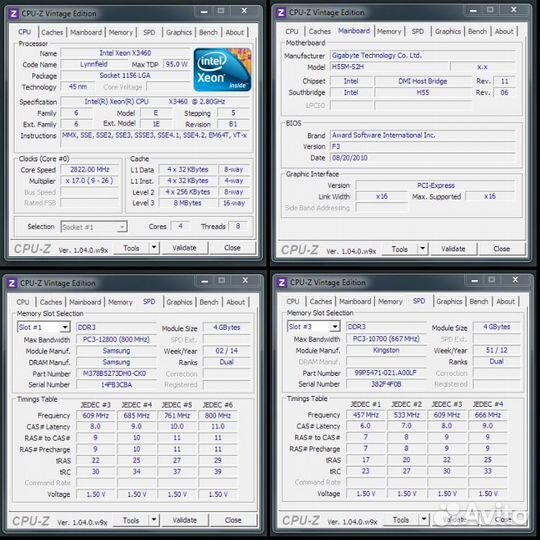
Task: Click the processor name field 'Intel Xeon X3460'
Action: tap(125, 53)
